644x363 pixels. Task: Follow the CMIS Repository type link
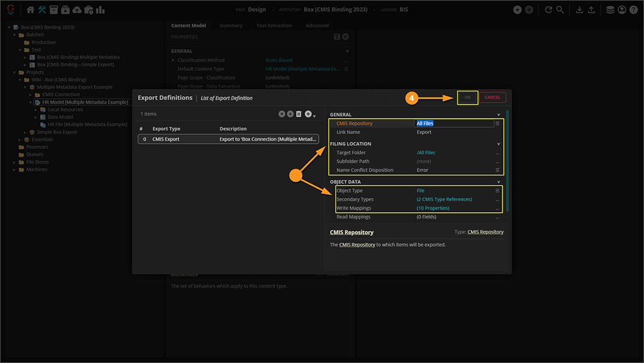tap(486, 232)
